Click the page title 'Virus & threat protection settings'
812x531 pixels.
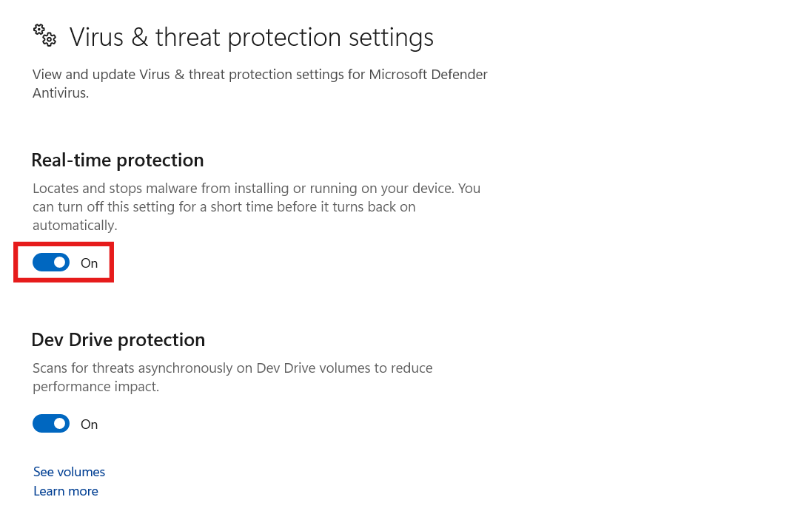click(x=251, y=36)
